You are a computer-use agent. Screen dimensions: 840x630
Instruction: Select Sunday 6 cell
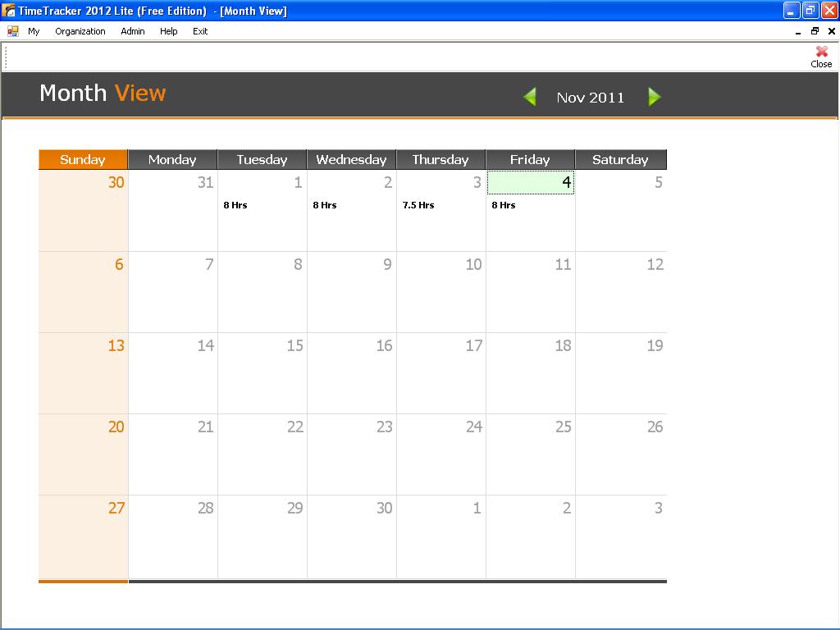83,292
